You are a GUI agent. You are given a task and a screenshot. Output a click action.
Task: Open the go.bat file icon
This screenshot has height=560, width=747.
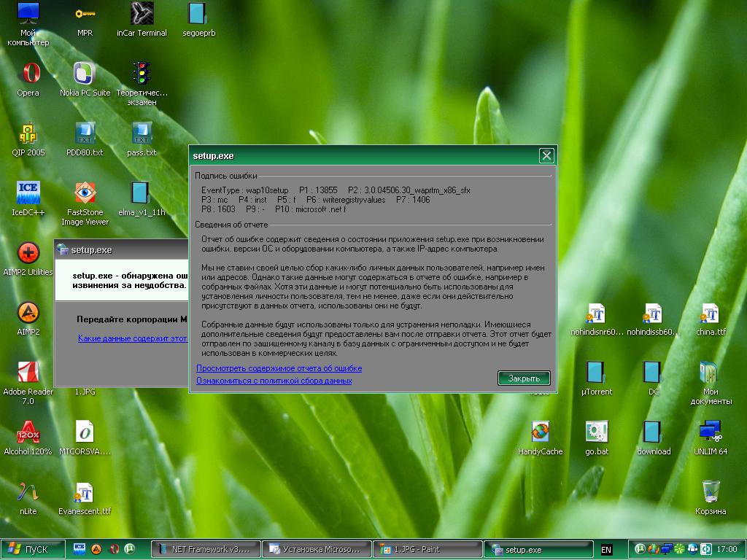point(596,432)
